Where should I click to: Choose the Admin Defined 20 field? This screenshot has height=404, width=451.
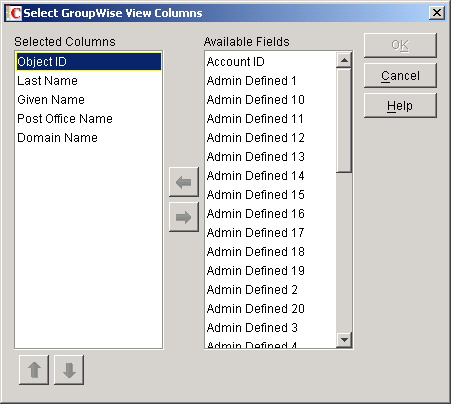(271, 309)
